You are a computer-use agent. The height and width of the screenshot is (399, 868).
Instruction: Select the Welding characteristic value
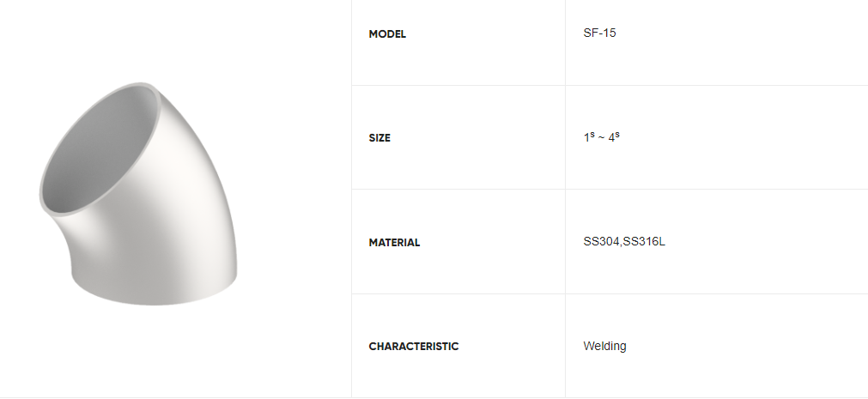pos(604,346)
